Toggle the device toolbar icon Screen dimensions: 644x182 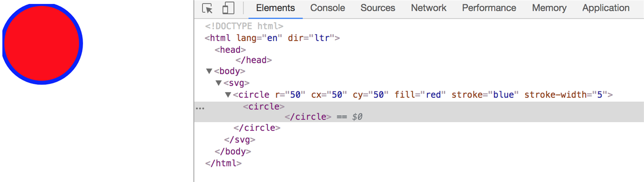(228, 9)
